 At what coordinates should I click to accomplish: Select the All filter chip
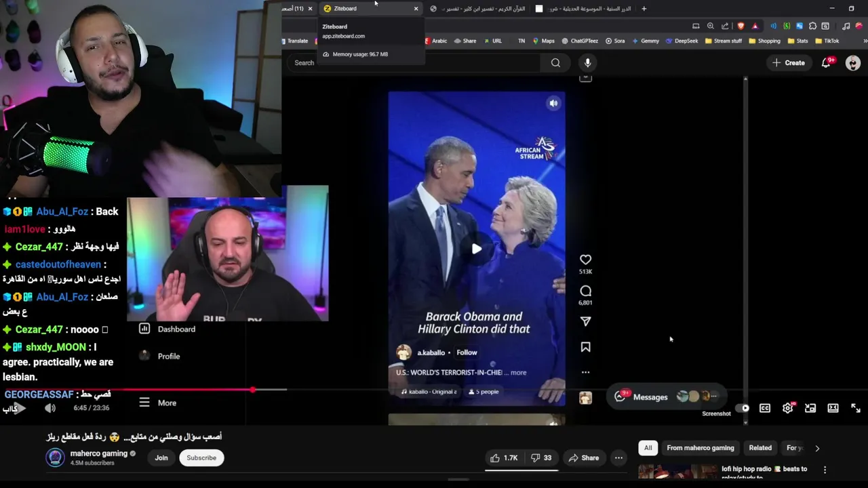tap(648, 448)
